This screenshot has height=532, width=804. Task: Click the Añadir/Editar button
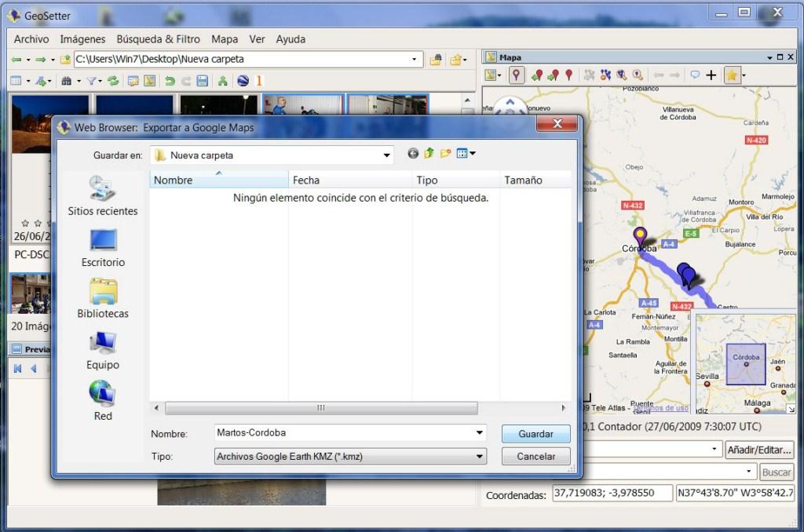[x=759, y=450]
